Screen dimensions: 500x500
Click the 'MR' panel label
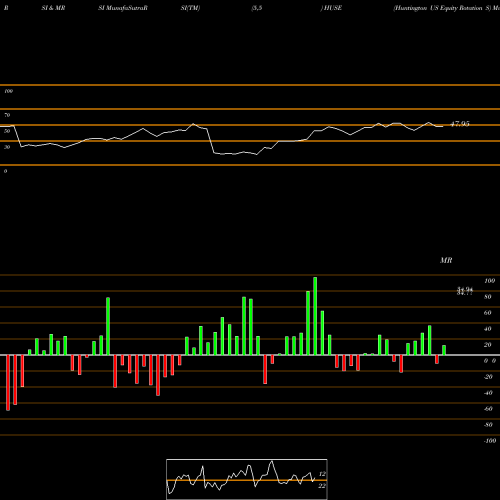tap(446, 260)
